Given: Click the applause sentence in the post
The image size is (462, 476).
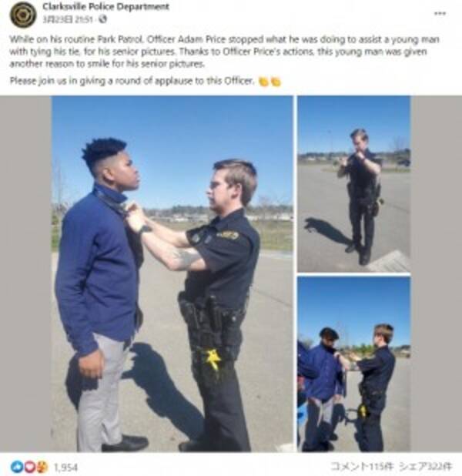Looking at the screenshot, I should [132, 81].
